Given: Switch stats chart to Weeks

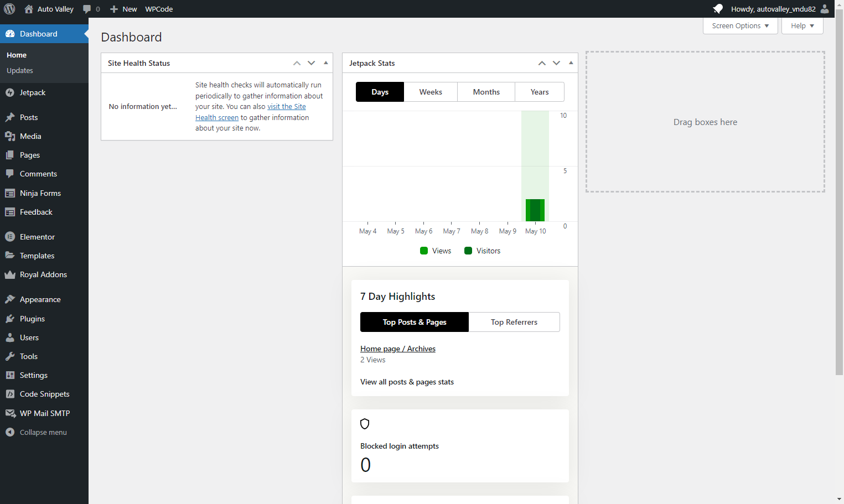Looking at the screenshot, I should click(431, 92).
